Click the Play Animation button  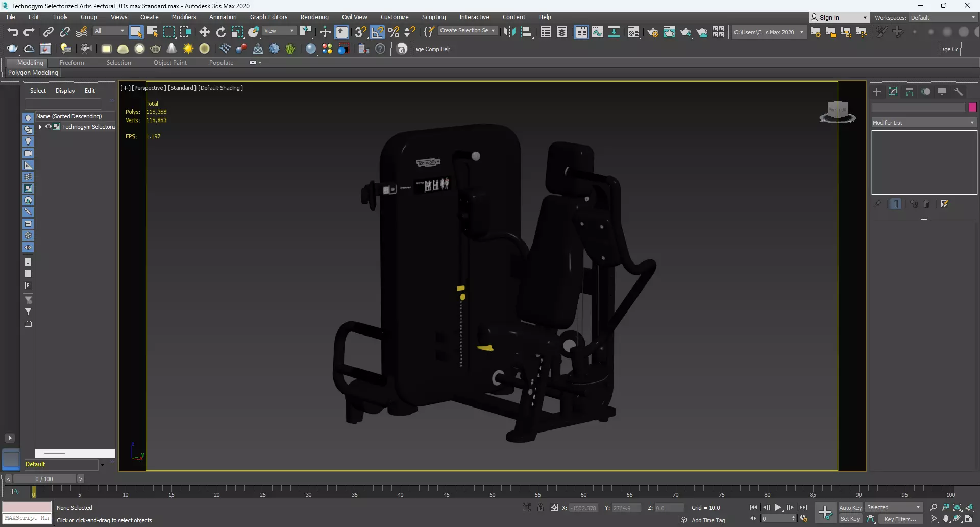point(778,507)
